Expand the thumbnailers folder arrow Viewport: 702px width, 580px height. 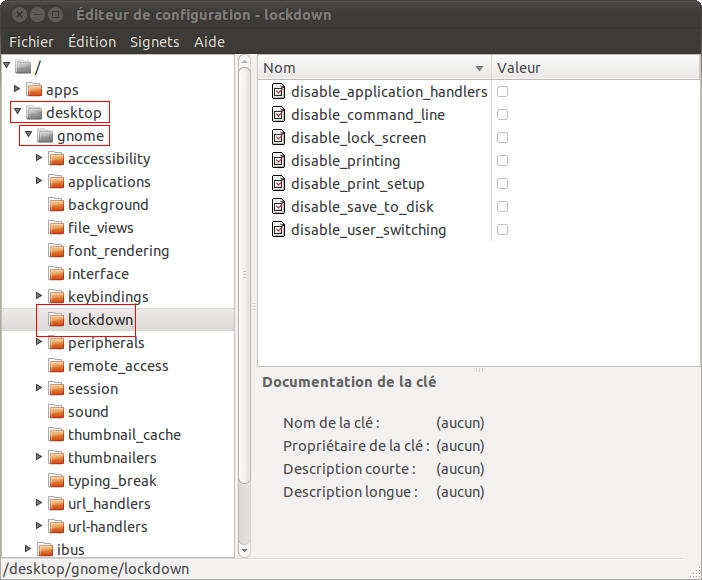coord(39,456)
